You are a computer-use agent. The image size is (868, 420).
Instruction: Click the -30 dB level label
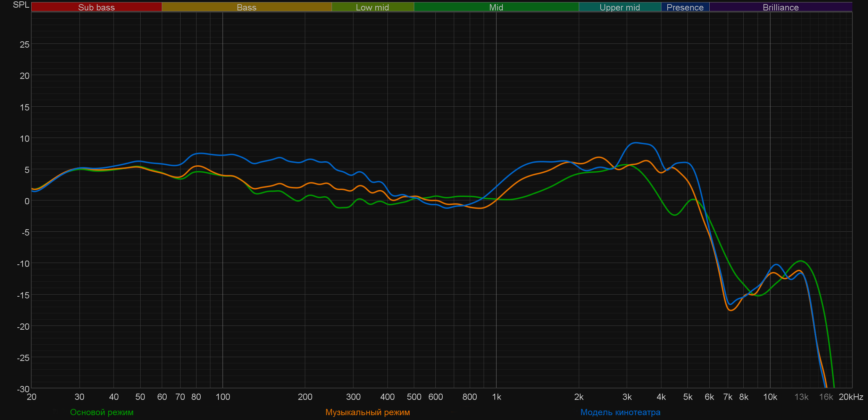[23, 389]
